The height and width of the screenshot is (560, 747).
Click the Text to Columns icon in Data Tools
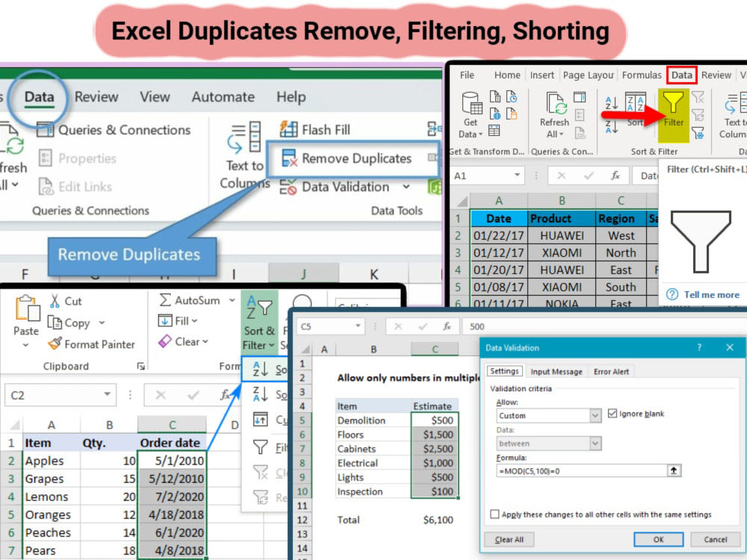pos(245,137)
